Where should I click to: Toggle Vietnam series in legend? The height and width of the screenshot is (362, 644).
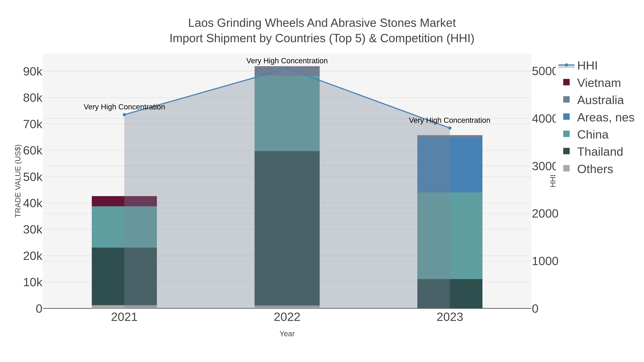coord(592,83)
